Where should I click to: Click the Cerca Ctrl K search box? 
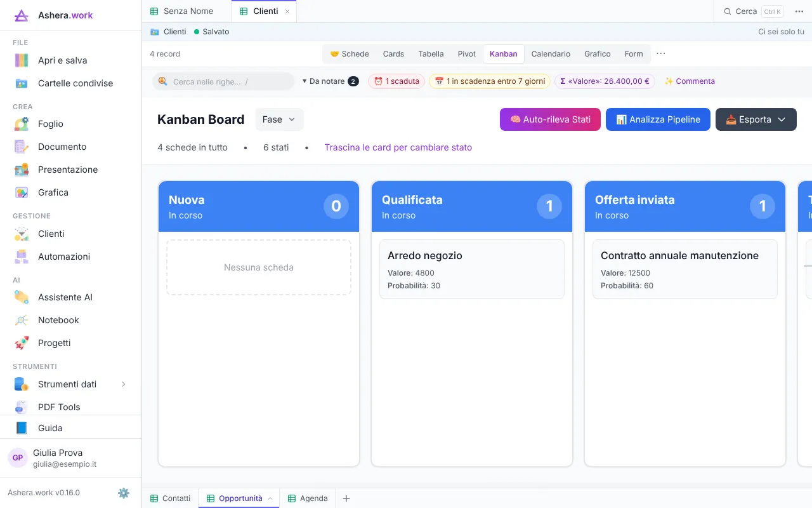753,11
